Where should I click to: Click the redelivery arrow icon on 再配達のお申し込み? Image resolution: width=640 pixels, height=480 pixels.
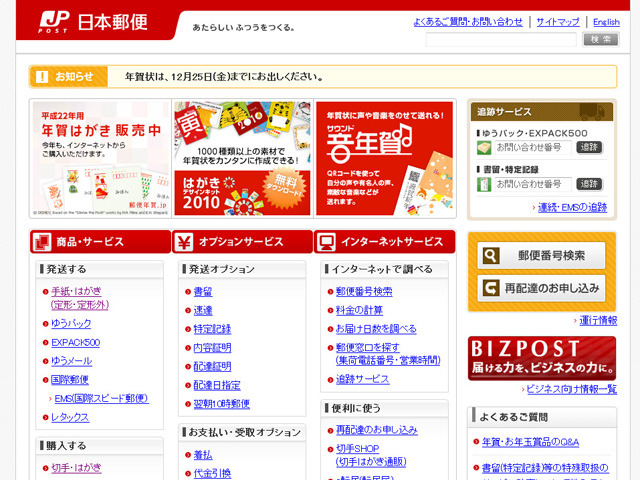[x=491, y=288]
